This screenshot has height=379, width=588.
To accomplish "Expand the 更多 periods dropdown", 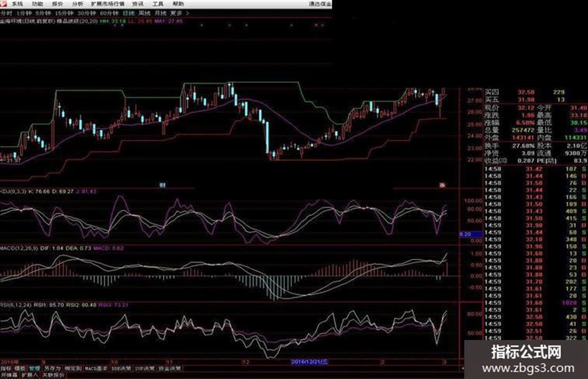I will [x=179, y=13].
